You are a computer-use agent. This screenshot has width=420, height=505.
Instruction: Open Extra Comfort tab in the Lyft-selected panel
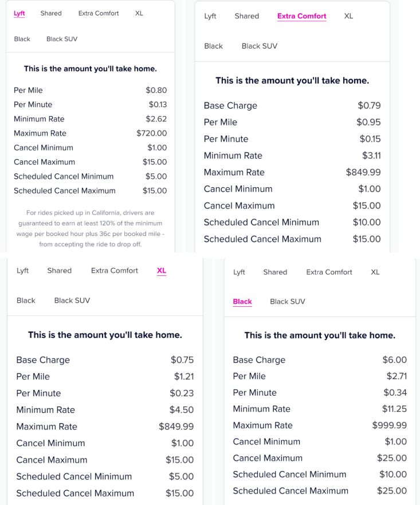tap(99, 13)
